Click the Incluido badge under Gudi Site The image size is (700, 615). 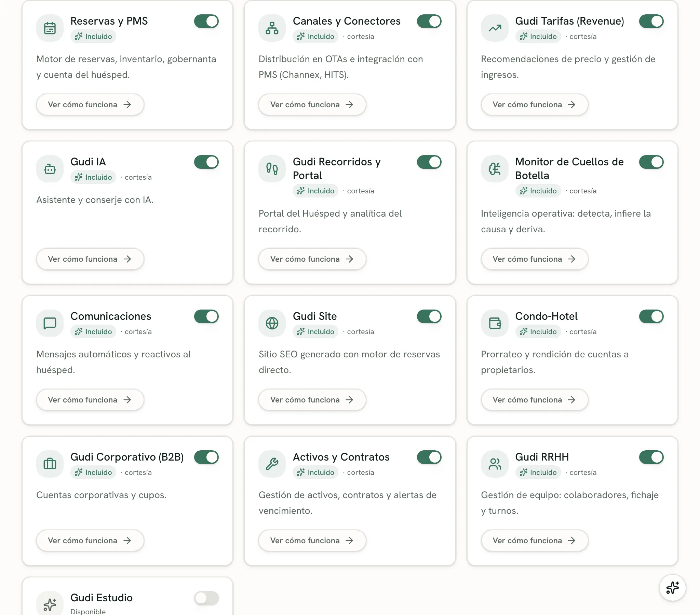pos(315,331)
